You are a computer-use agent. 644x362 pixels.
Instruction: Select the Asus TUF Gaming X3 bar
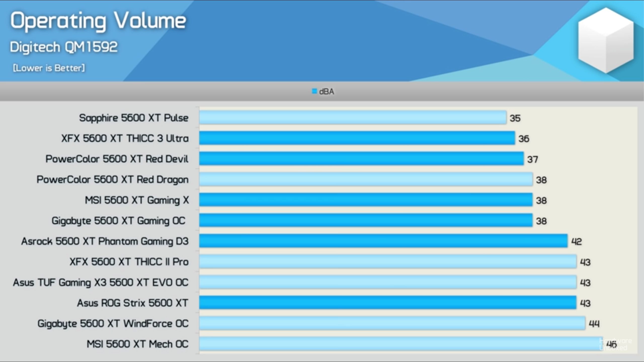click(x=387, y=282)
